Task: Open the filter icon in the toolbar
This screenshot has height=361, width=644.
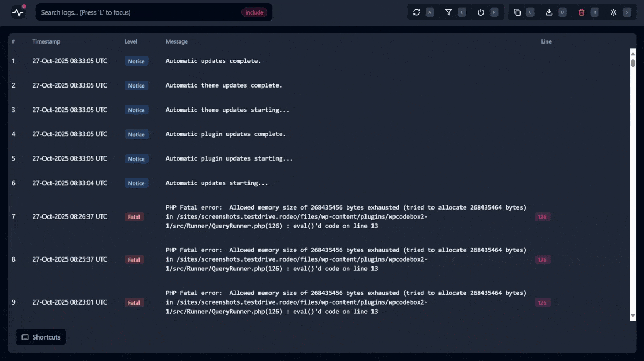Action: click(x=449, y=12)
